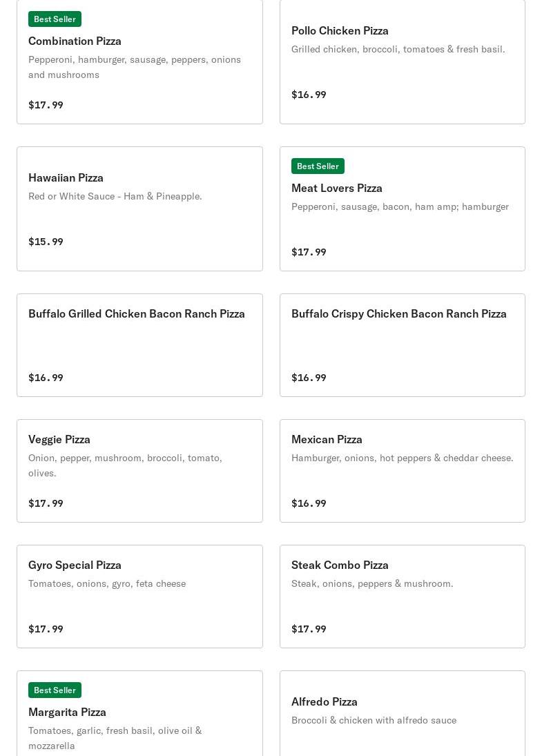
Task: Open the Margarita Pizza item
Action: tap(140, 714)
